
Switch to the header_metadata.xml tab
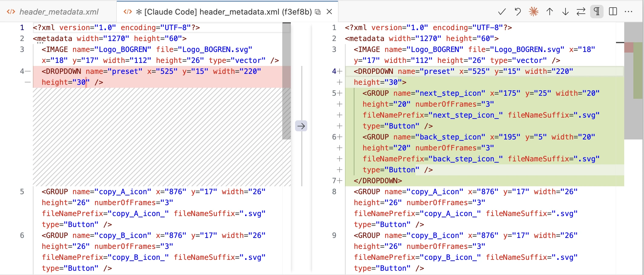pos(58,12)
